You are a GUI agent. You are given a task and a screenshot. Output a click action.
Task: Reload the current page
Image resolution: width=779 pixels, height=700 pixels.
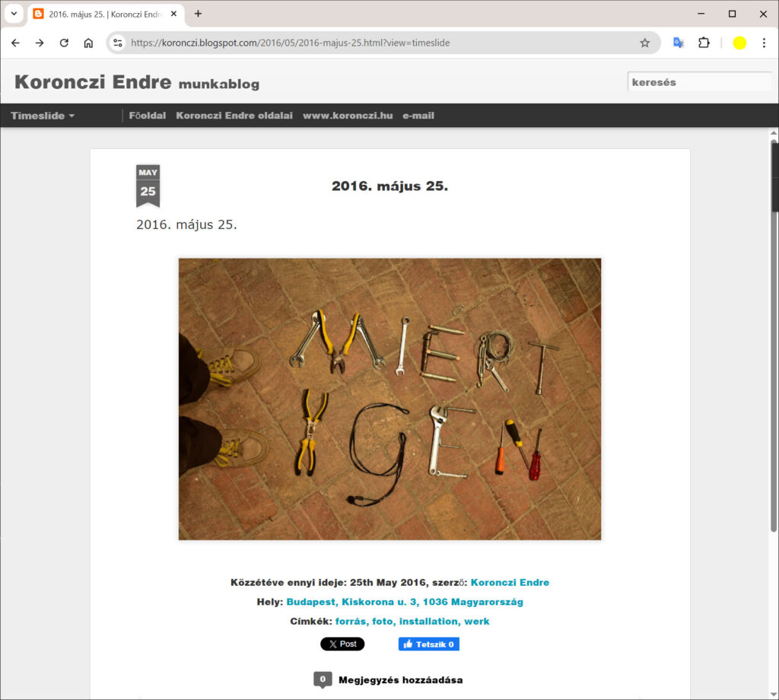tap(64, 43)
